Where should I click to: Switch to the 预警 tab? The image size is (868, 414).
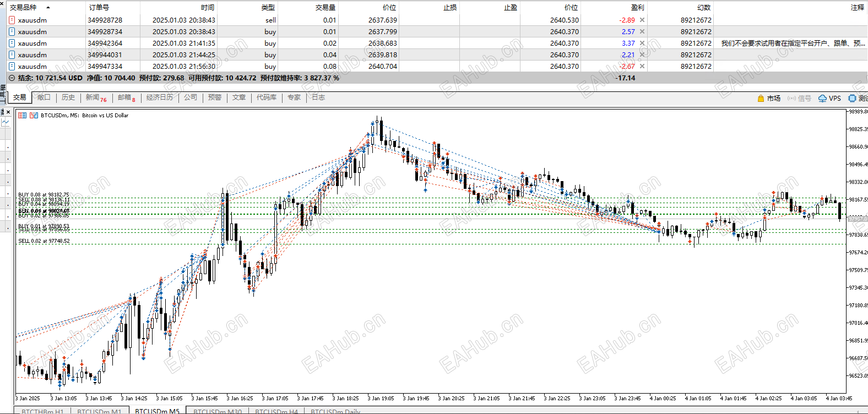coord(215,97)
